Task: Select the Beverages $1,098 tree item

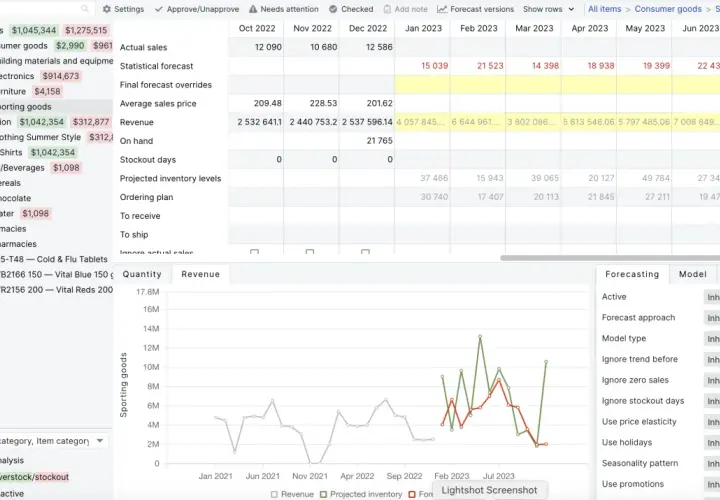Action: tap(40, 168)
